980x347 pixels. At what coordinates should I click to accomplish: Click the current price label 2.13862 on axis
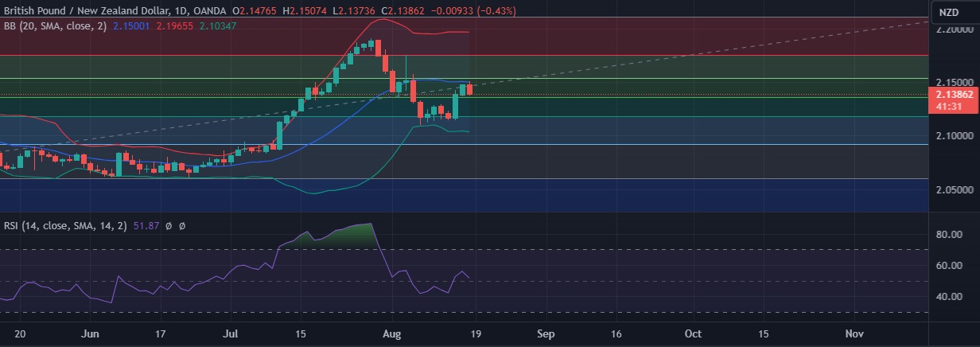pyautogui.click(x=955, y=94)
